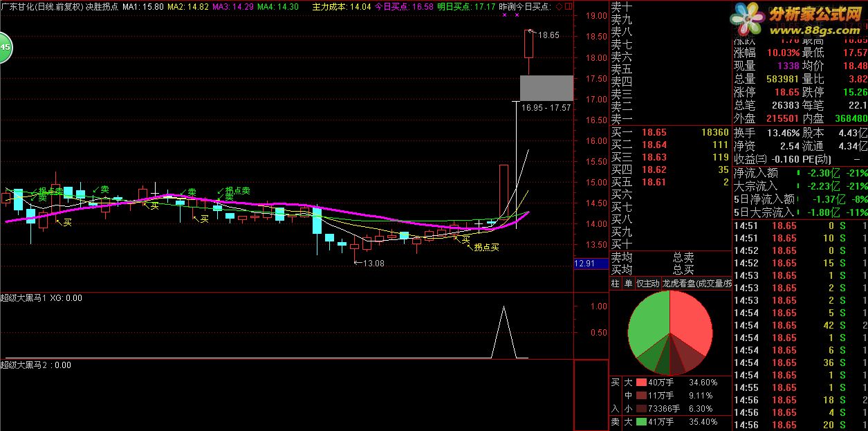The height and width of the screenshot is (431, 868).
Task: Click the tall red limit-up candle near 18.65
Action: 529,44
